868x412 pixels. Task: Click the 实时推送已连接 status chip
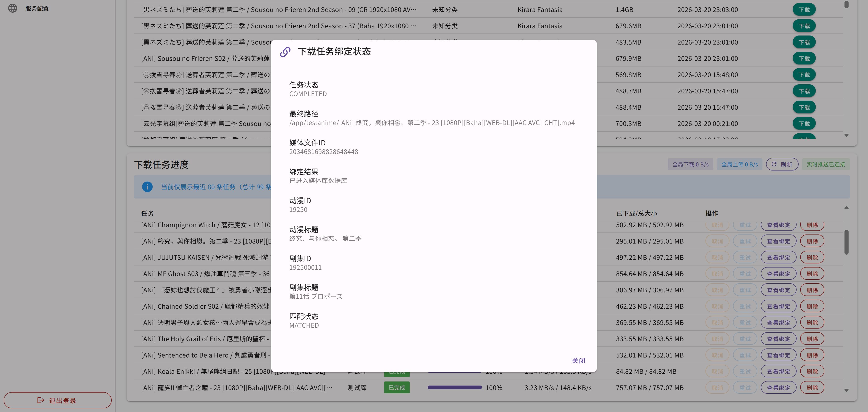point(826,165)
